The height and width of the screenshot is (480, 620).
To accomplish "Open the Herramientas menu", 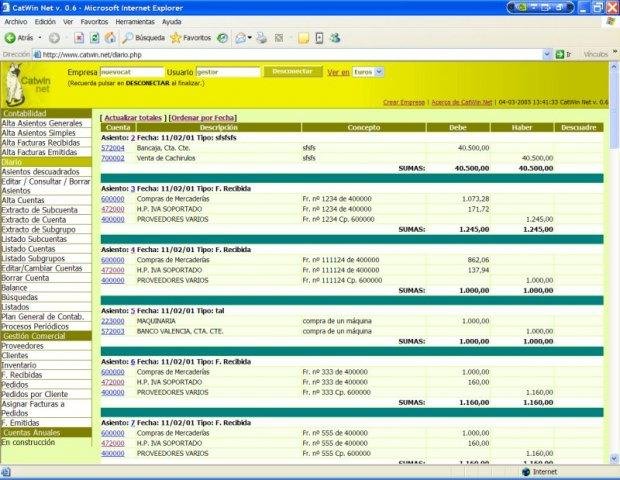I will (135, 22).
